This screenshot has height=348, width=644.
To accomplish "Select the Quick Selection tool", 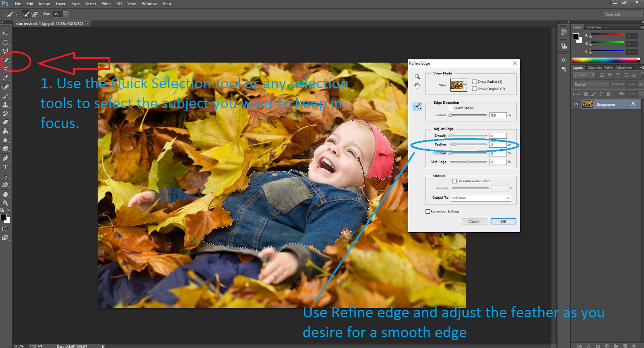I will tap(5, 60).
